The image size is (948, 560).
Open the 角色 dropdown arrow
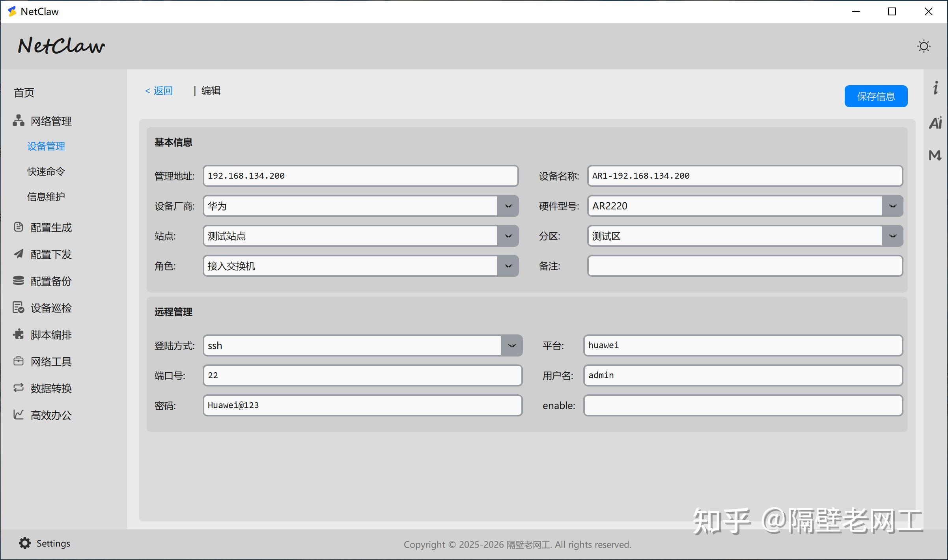pyautogui.click(x=508, y=266)
